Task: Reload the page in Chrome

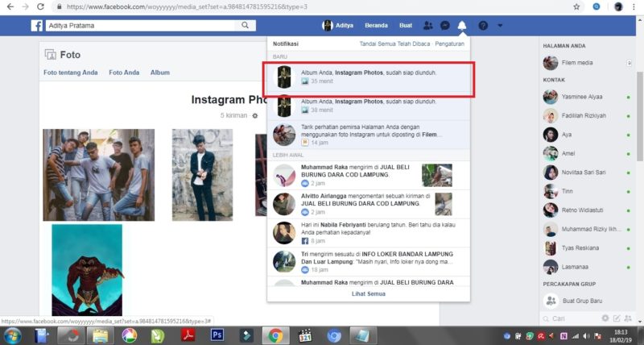Action: click(40, 6)
